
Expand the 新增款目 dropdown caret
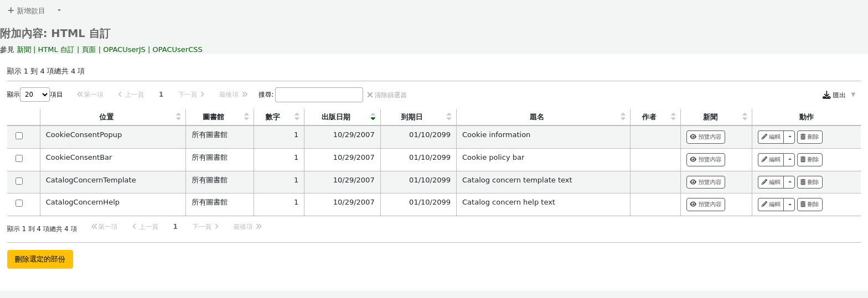tap(59, 11)
